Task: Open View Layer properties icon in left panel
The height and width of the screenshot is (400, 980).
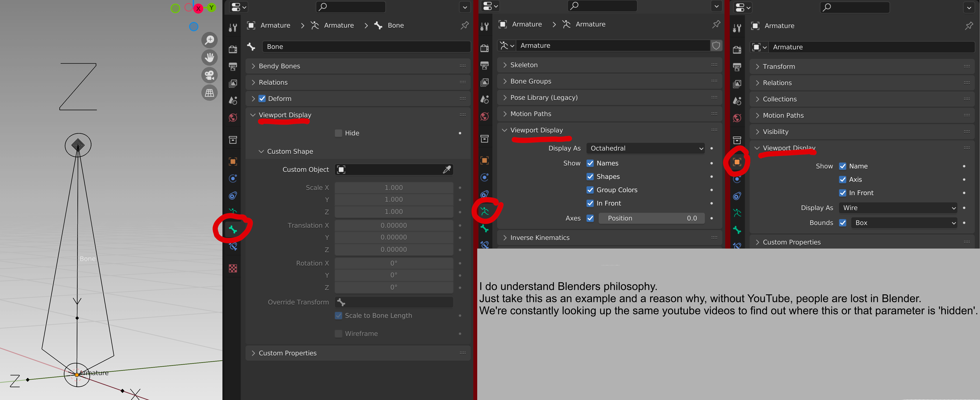Action: tap(233, 83)
